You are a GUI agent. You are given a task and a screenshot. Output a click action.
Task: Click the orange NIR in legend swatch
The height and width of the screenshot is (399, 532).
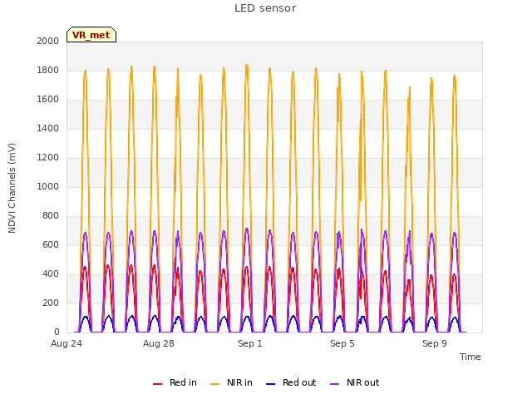(214, 384)
